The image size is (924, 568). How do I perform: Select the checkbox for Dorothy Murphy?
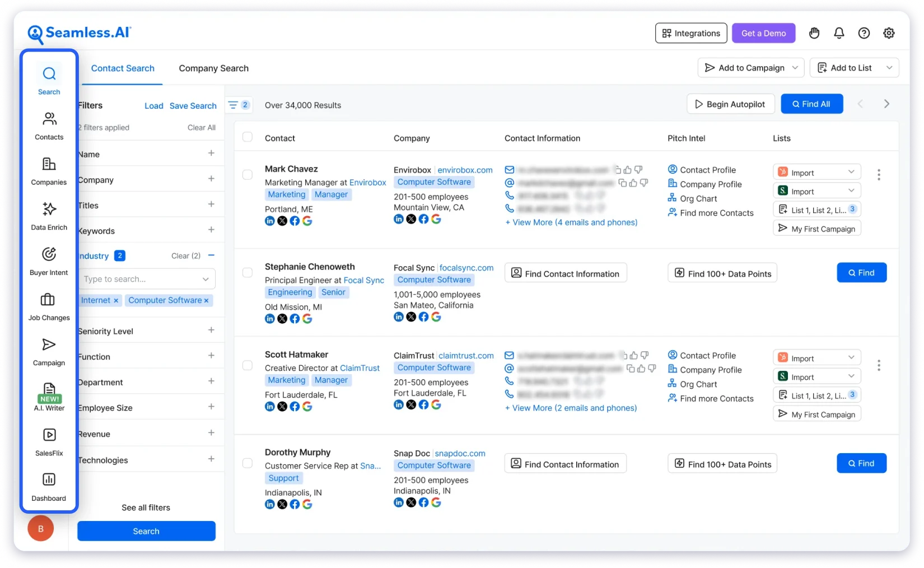pyautogui.click(x=247, y=463)
